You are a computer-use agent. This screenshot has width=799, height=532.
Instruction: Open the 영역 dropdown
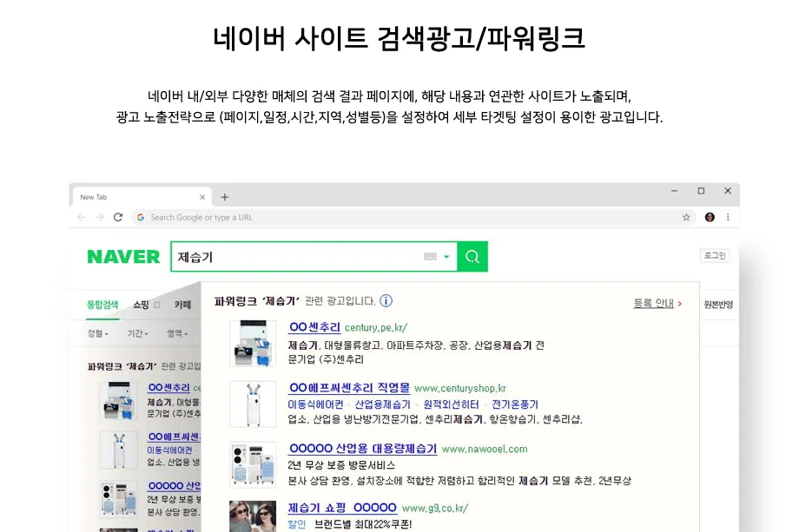coord(177,333)
